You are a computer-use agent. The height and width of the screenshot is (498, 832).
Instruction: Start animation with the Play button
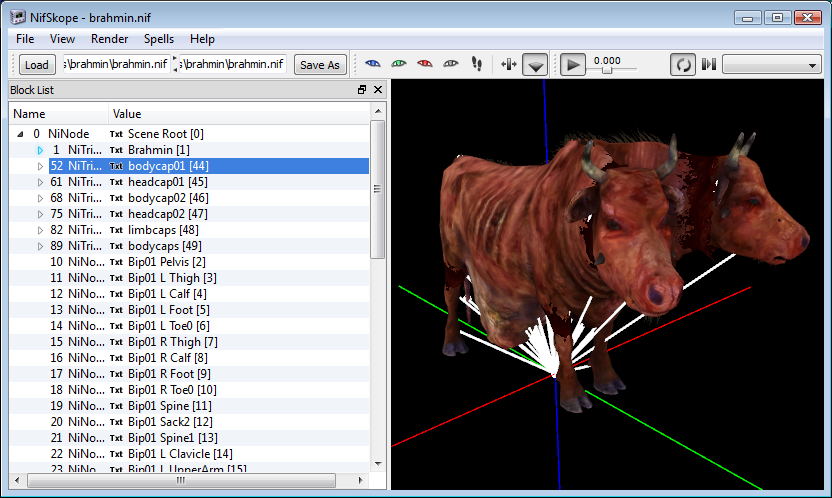pos(573,65)
